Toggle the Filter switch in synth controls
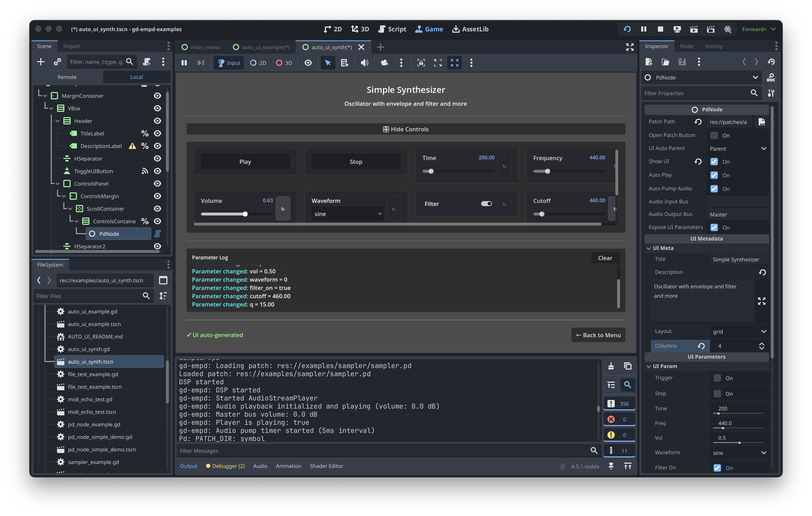The image size is (812, 516). (x=486, y=204)
